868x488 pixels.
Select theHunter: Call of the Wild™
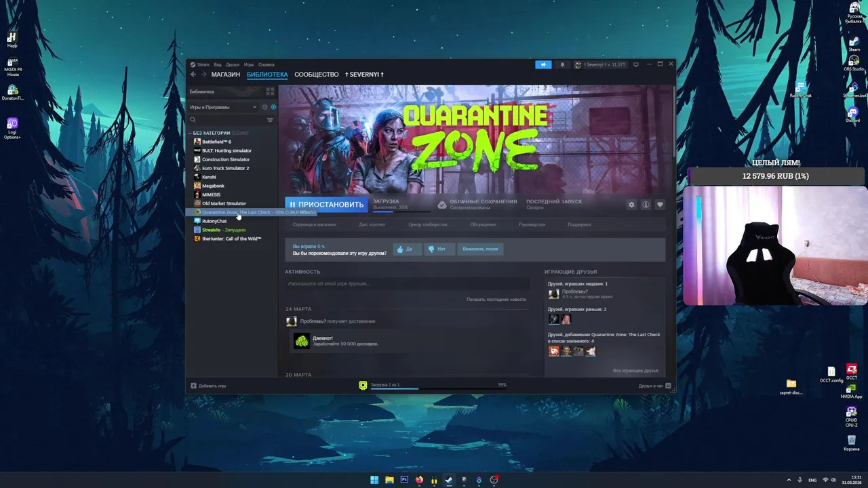click(x=233, y=239)
